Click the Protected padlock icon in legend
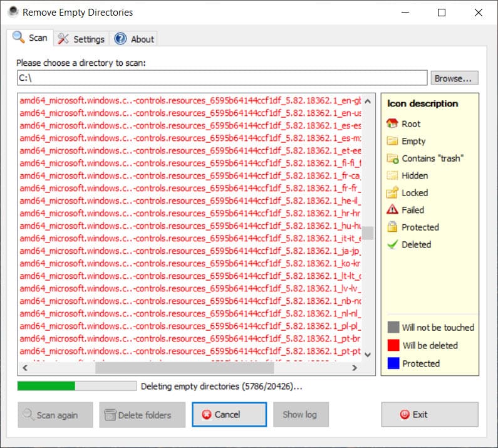This screenshot has height=448, width=498. 393,227
